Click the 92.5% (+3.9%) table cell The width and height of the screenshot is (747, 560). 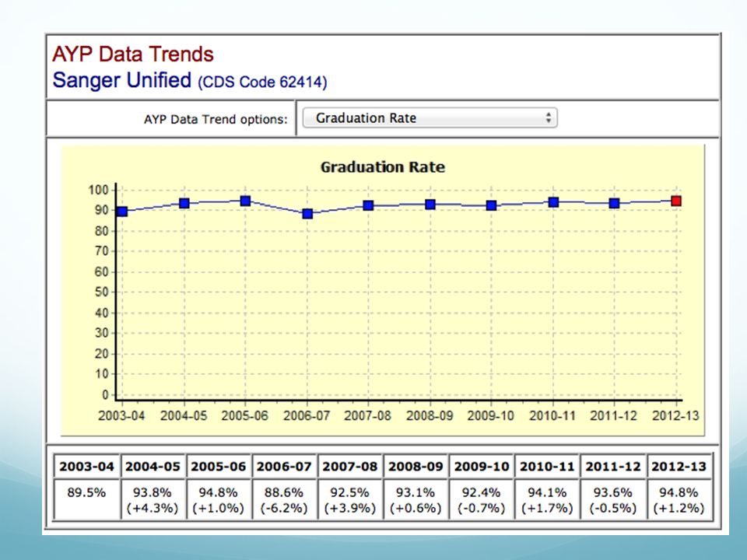349,499
